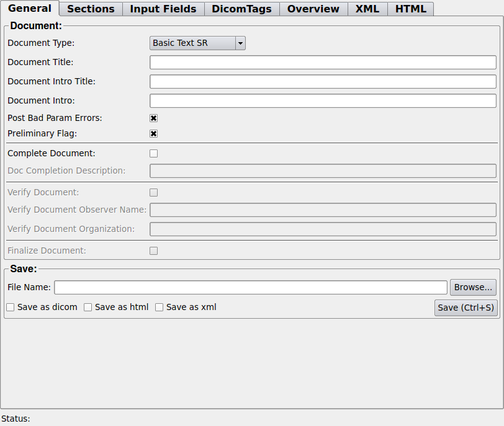This screenshot has height=426, width=504.
Task: Click the Browse... button
Action: pos(473,288)
